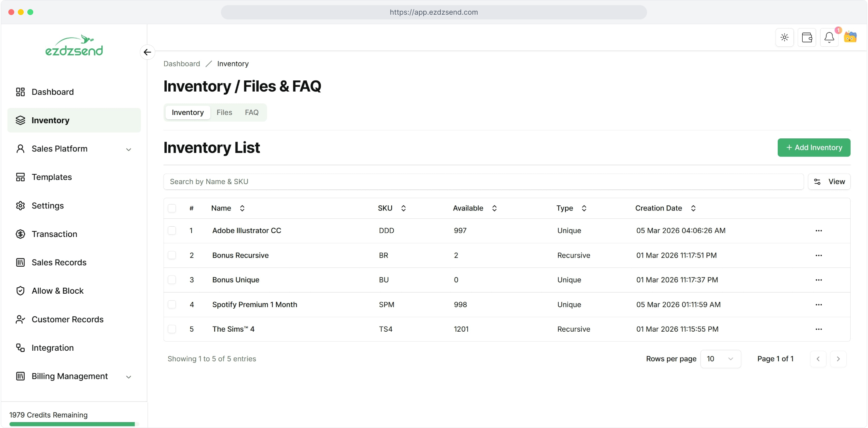Open row actions for Adobe Illustrator CC
868x428 pixels.
(x=819, y=231)
